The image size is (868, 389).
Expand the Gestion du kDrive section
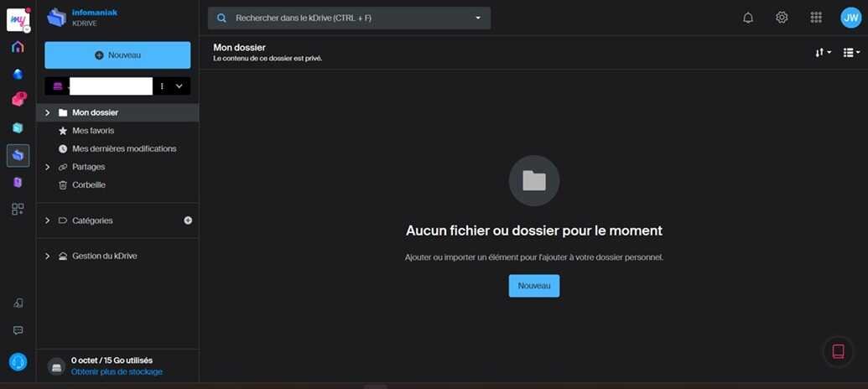click(48, 256)
